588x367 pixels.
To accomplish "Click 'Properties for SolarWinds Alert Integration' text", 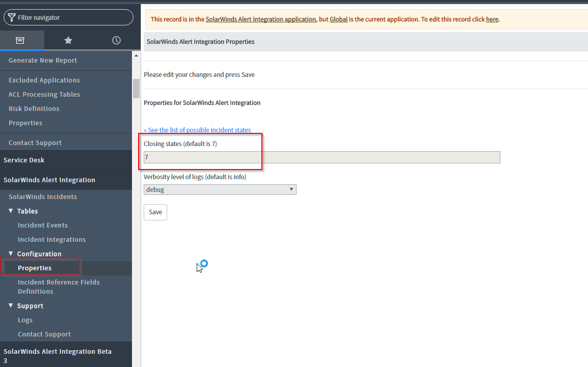I will pyautogui.click(x=202, y=103).
